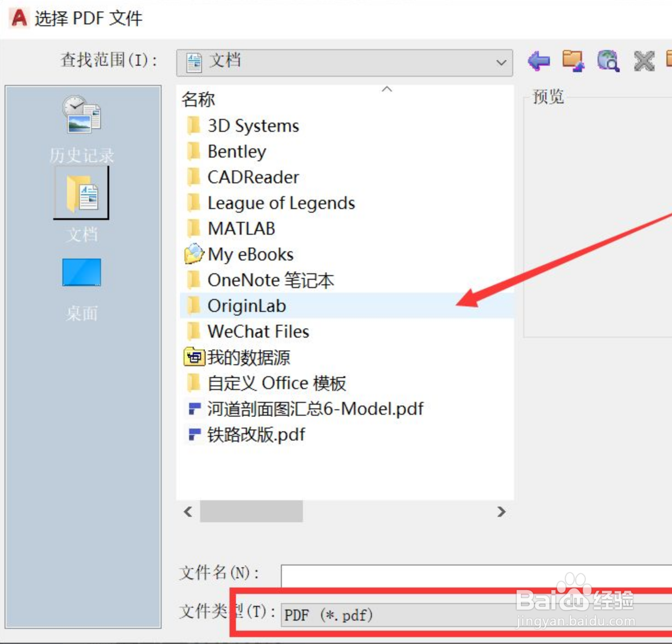Viewport: 672px width, 644px height.
Task: Click the horizontal scrollbar thumb
Action: [251, 511]
